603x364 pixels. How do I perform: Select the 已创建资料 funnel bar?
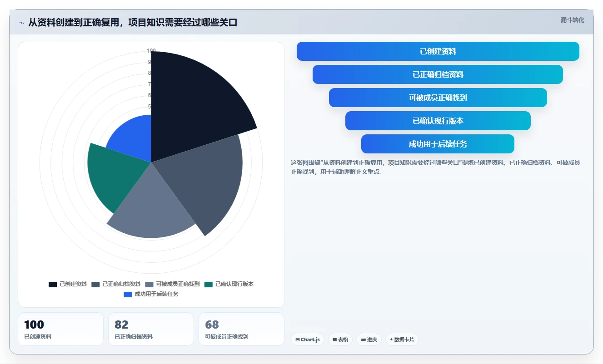[x=438, y=51]
